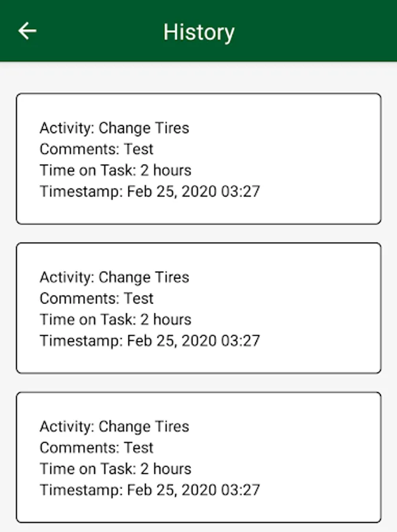The width and height of the screenshot is (397, 532).
Task: Select the Comments line in the first card
Action: tap(96, 149)
